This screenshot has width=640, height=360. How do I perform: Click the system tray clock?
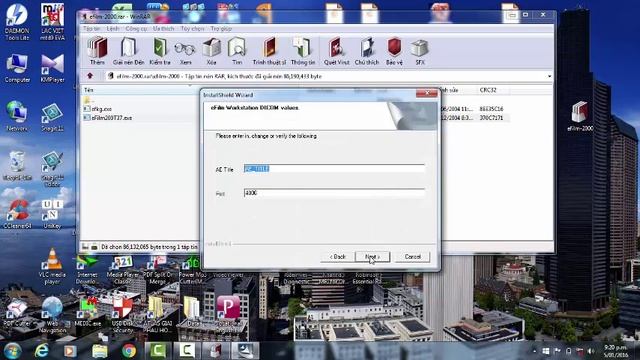point(616,351)
